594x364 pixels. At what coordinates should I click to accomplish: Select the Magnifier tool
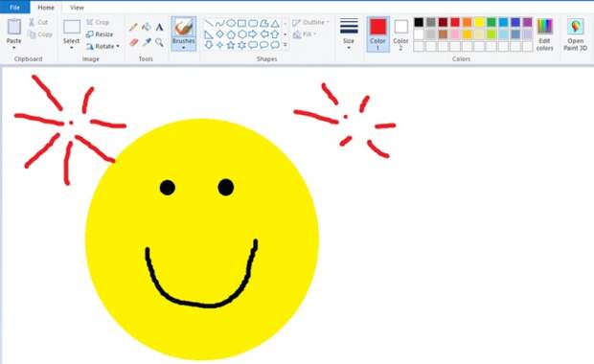[159, 42]
